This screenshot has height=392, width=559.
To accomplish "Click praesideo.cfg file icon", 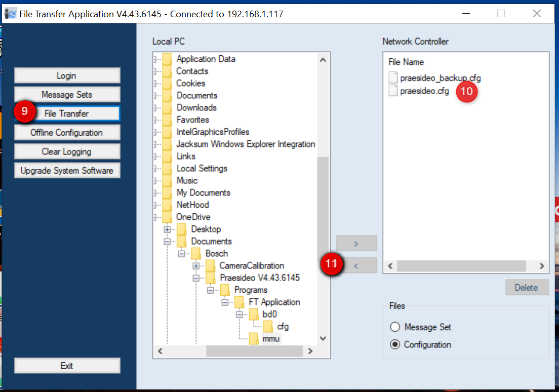I will click(393, 90).
